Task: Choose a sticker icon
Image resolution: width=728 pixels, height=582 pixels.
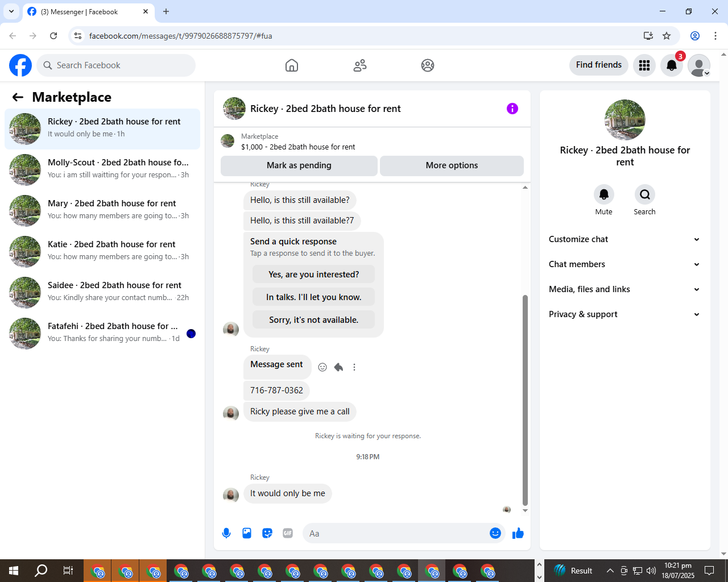Action: [267, 533]
